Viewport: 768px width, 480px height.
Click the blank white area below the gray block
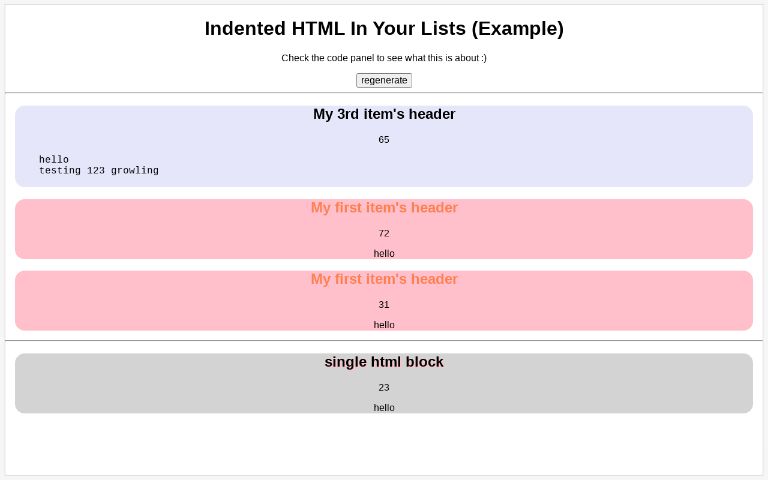(384, 445)
